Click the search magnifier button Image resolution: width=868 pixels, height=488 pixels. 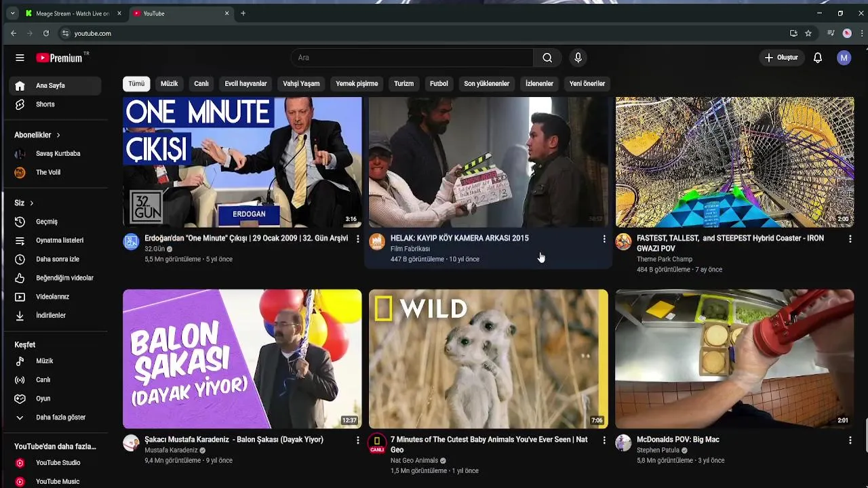[547, 58]
